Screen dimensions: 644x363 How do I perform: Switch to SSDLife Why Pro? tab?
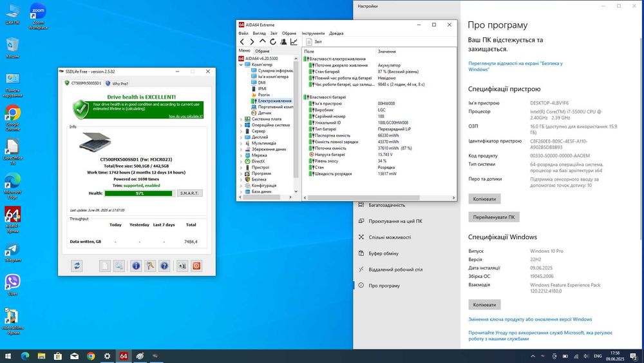tap(117, 83)
